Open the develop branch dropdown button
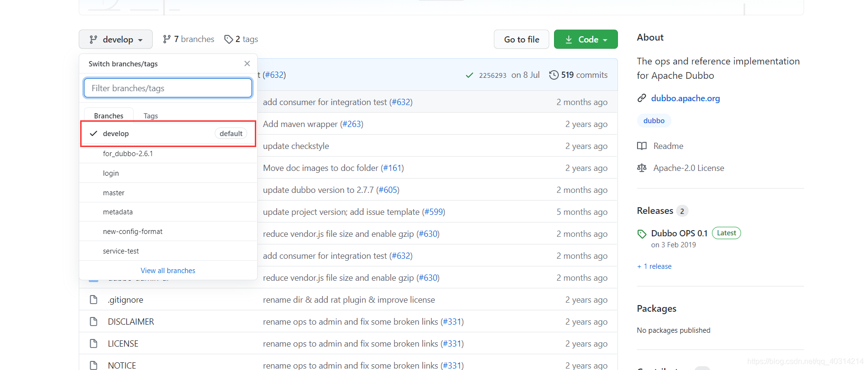Image resolution: width=868 pixels, height=370 pixels. point(115,39)
